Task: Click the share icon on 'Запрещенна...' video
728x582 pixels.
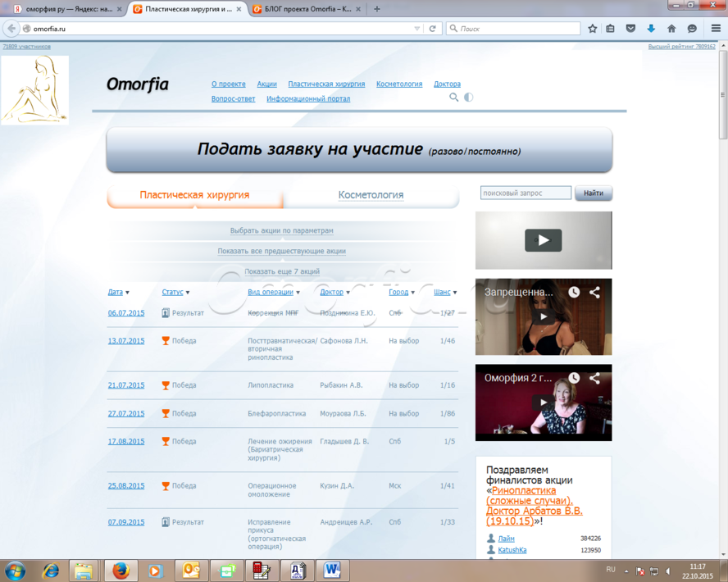Action: 594,292
